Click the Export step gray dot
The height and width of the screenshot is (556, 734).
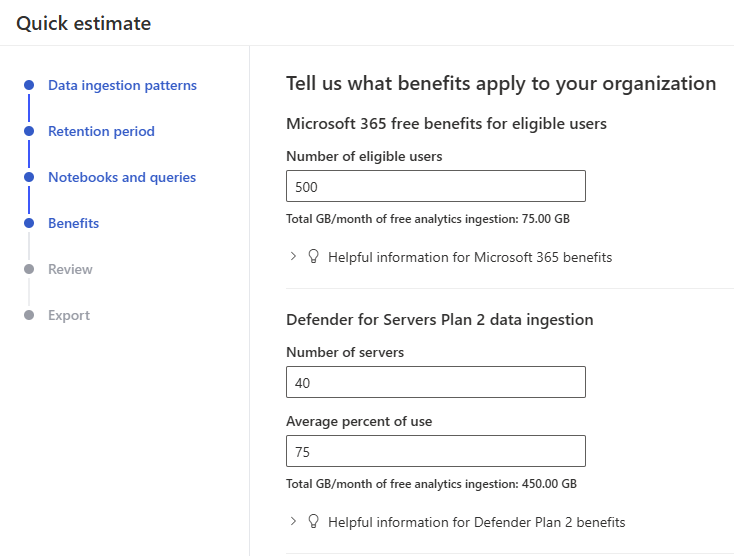pyautogui.click(x=29, y=315)
